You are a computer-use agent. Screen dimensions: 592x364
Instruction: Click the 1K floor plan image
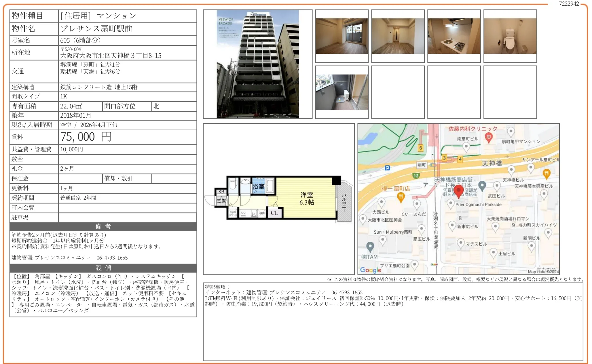(x=278, y=199)
